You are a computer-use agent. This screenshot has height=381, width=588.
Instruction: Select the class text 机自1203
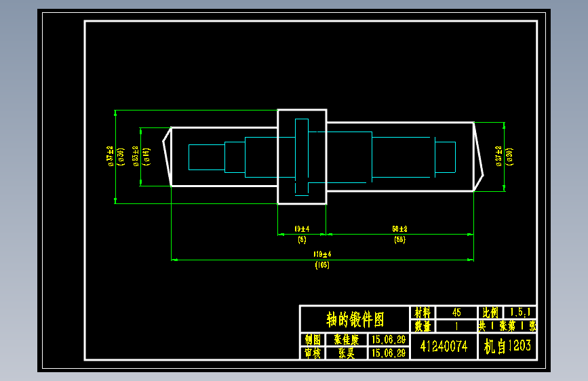507,346
